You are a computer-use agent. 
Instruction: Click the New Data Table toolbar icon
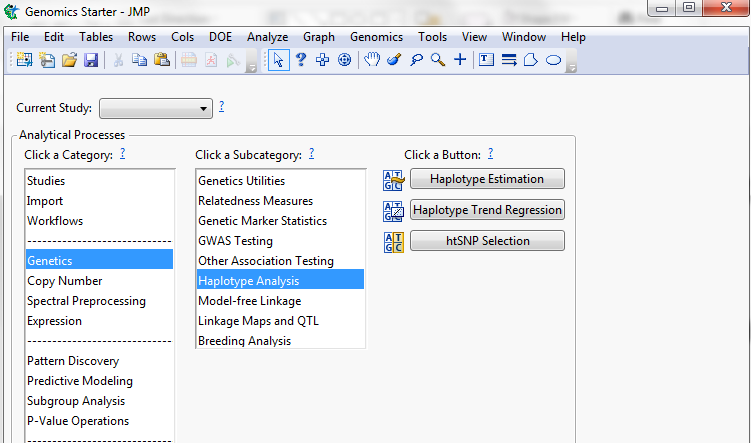click(24, 60)
